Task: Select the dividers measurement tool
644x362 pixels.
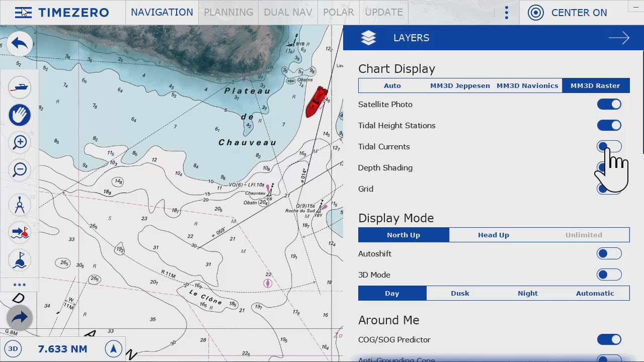Action: 19,205
